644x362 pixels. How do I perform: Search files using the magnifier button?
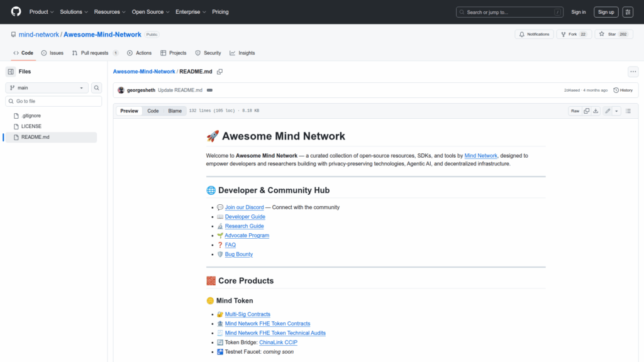[x=96, y=88]
